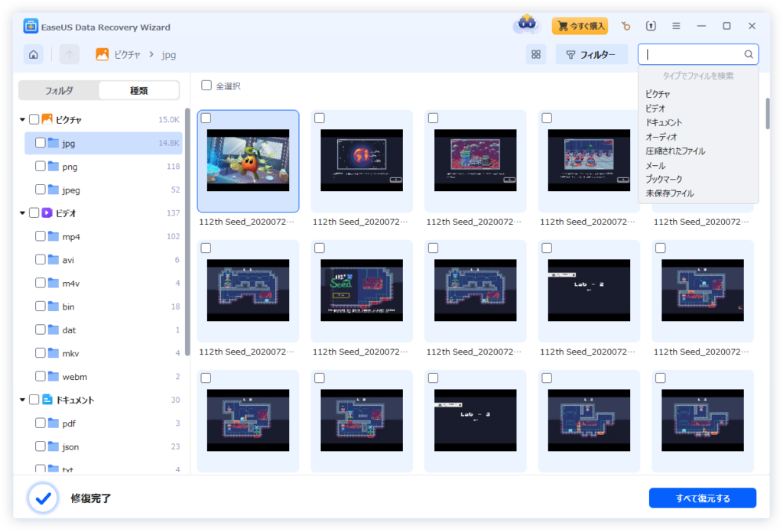Click the upload/update icon in title bar

point(651,26)
